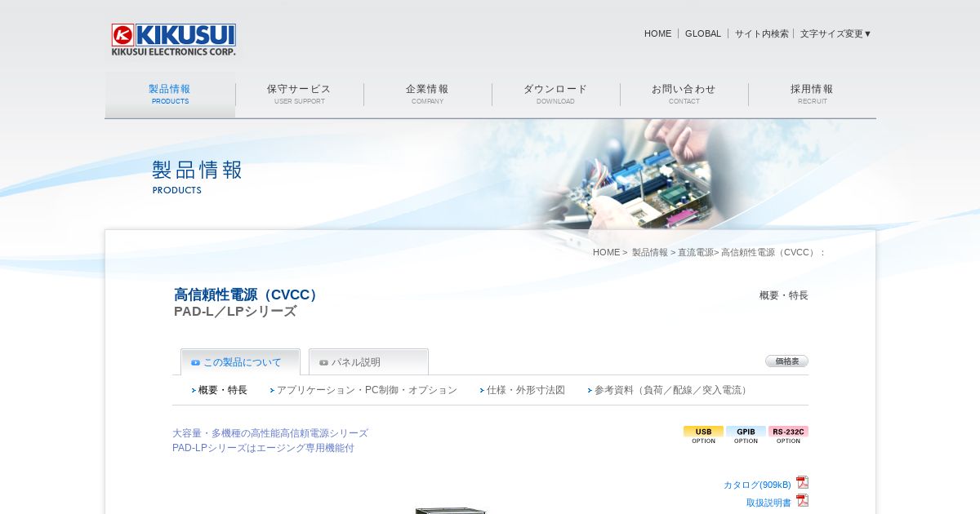The width and height of the screenshot is (980, 514).
Task: Expand the 文字サイズ変更 dropdown
Action: tap(835, 33)
